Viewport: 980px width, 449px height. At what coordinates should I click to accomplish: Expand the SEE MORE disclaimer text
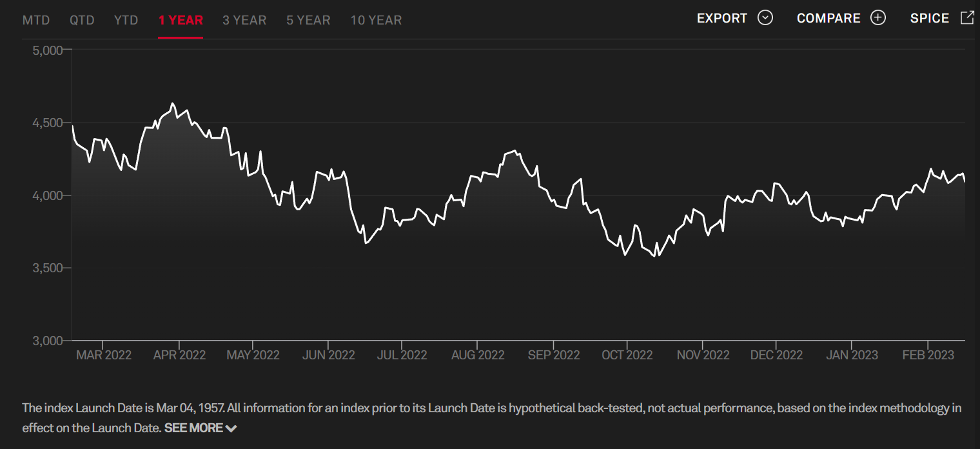[193, 428]
